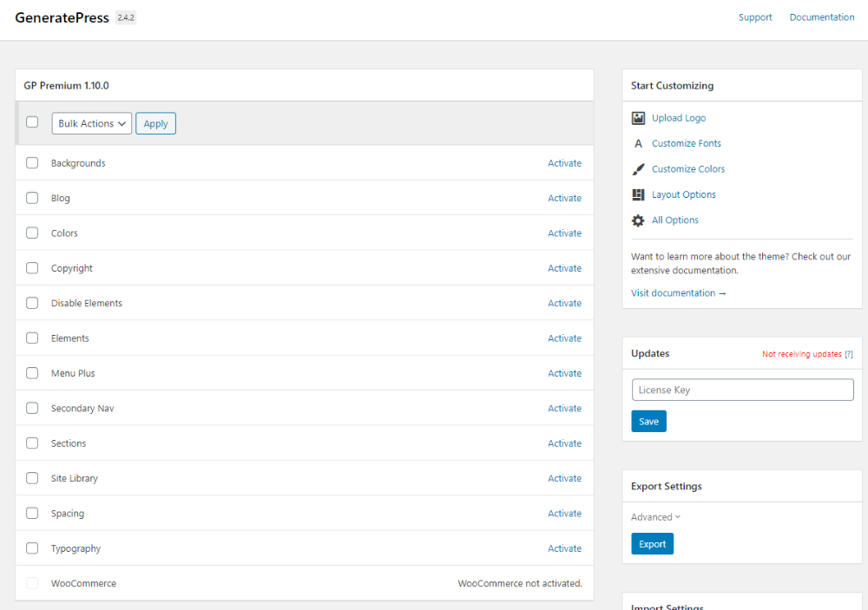The width and height of the screenshot is (868, 610).
Task: Click the Customize Colors brush icon
Action: click(638, 169)
